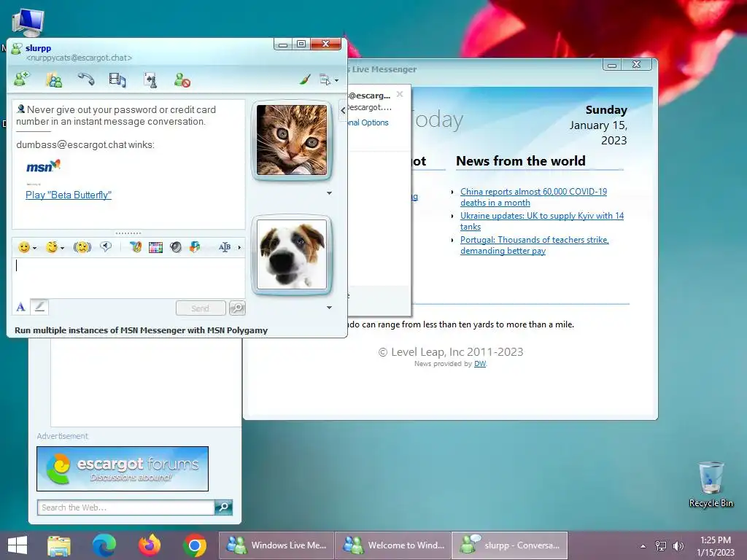
Task: Switch to Windows Live Messenger taskbar button
Action: pos(276,545)
